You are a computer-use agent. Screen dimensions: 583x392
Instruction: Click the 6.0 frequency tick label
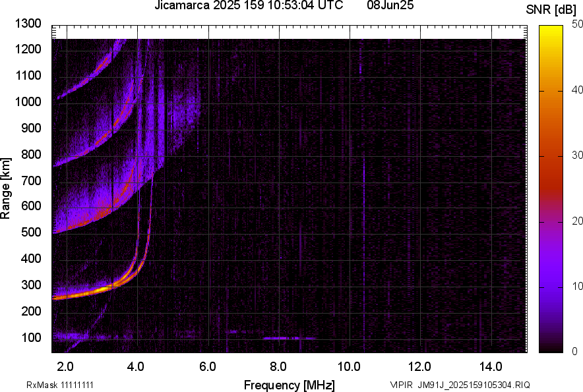pyautogui.click(x=207, y=367)
